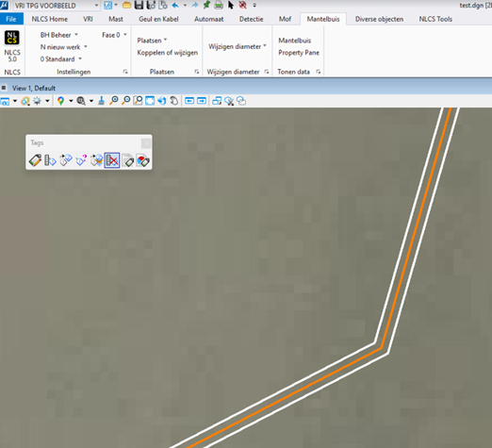Viewport: 492px width, 448px height.
Task: Close the Tags toolbox
Action: point(146,143)
